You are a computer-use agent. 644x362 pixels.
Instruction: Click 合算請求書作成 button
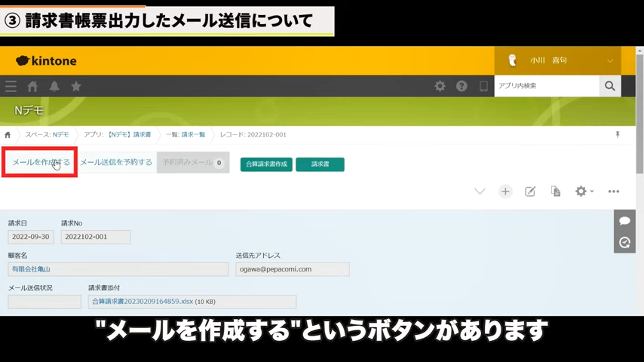click(x=266, y=164)
